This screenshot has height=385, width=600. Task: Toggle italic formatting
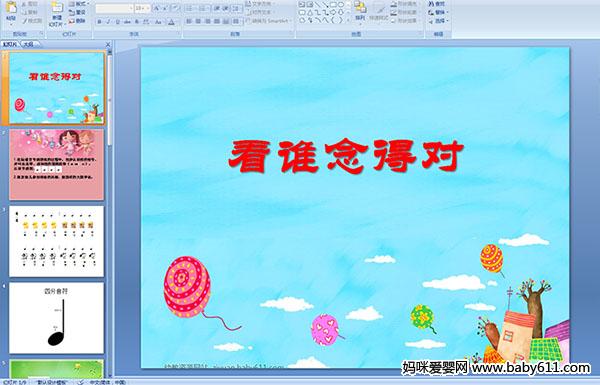[108, 22]
